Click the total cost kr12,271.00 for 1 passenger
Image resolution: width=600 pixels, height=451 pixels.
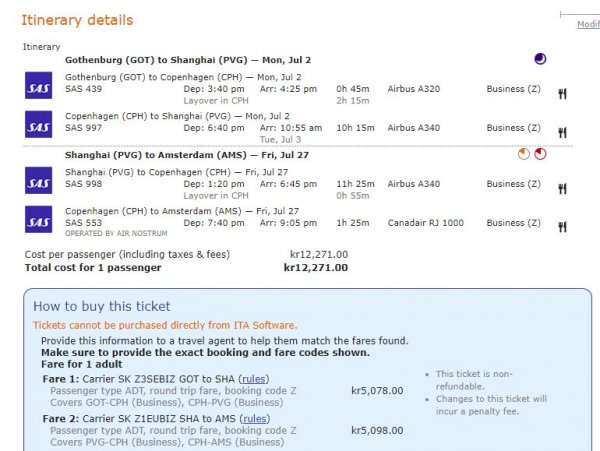coord(315,268)
